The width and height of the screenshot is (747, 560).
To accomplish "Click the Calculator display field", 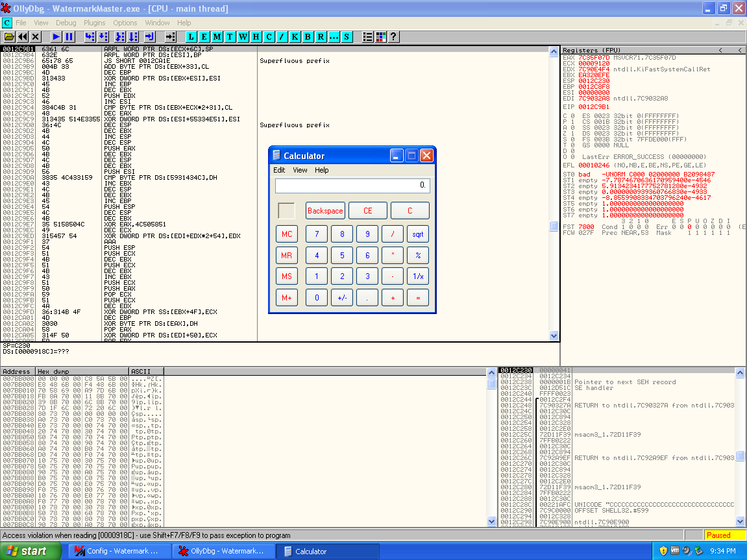I will click(352, 185).
